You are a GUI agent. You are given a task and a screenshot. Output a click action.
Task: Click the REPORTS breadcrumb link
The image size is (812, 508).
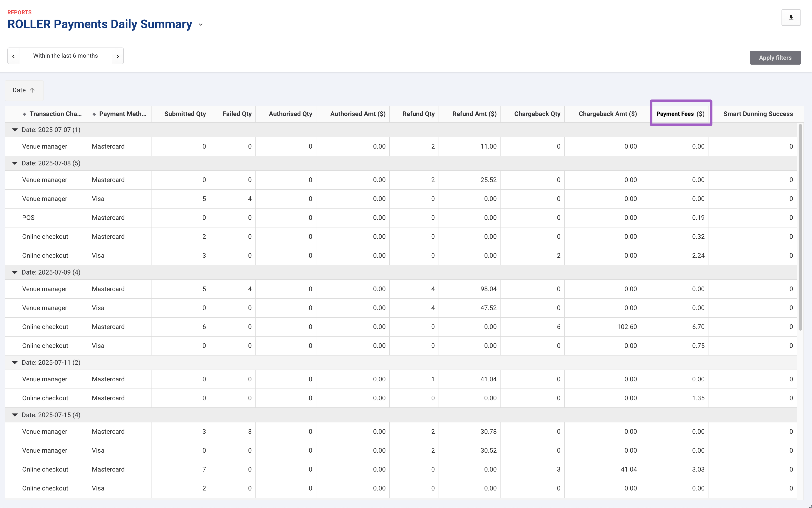(19, 12)
